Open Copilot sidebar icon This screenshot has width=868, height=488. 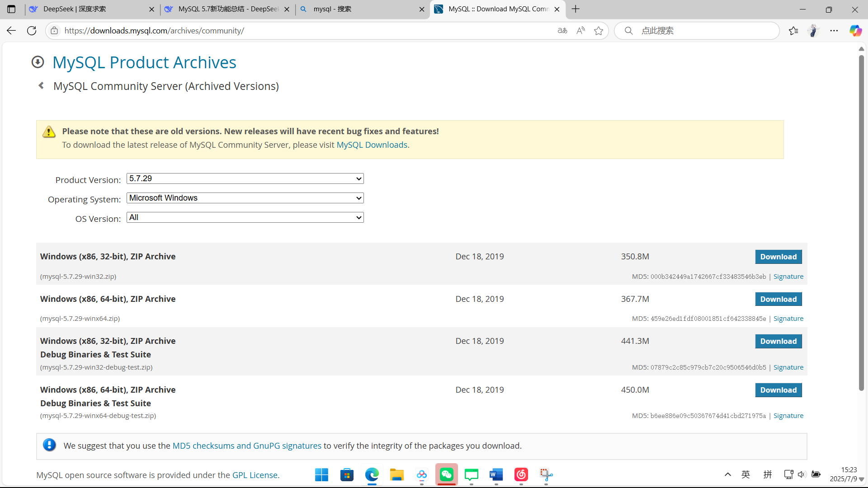point(855,31)
